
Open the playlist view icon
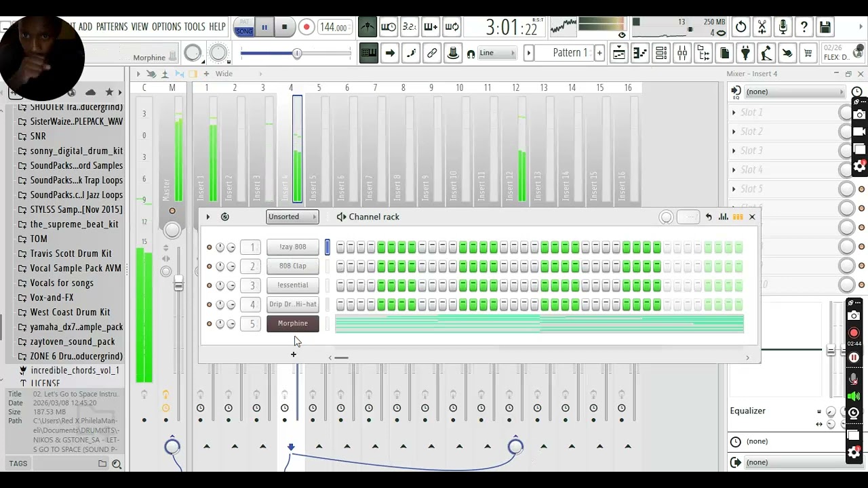[x=618, y=53]
